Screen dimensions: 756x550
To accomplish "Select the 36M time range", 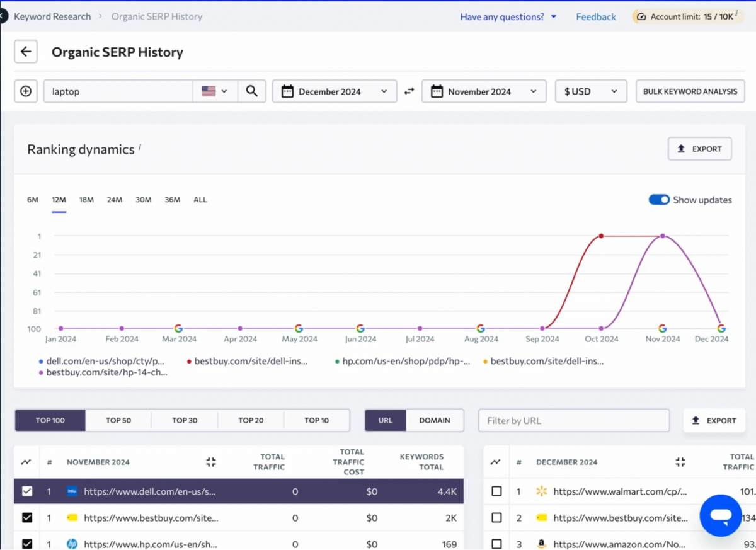I will (x=172, y=200).
